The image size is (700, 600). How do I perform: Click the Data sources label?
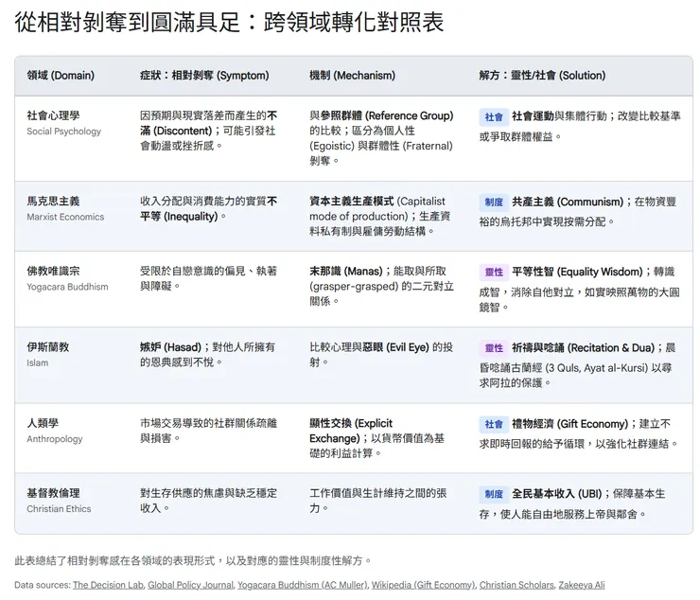pyautogui.click(x=43, y=585)
